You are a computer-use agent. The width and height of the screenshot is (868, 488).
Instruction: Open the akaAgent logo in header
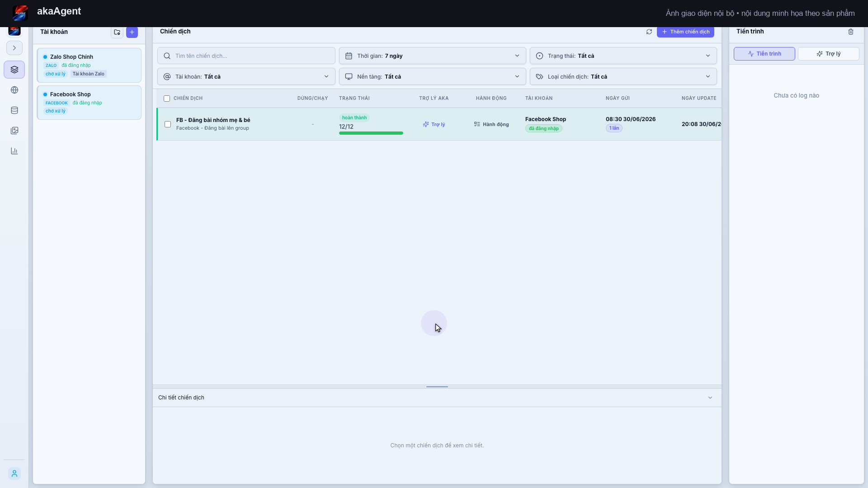click(x=20, y=13)
